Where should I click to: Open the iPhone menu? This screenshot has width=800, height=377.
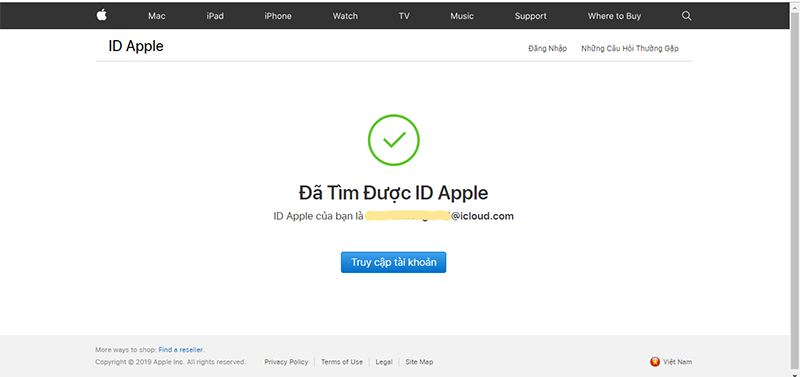tap(278, 16)
